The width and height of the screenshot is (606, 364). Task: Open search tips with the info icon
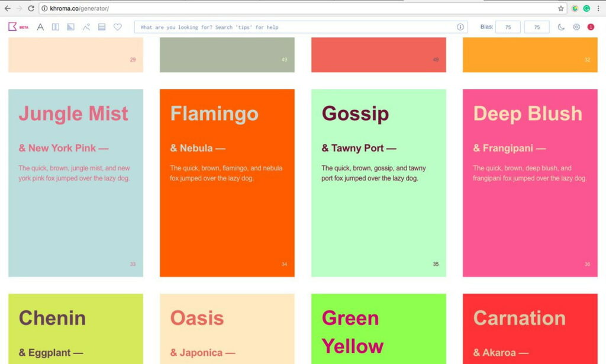coord(460,27)
